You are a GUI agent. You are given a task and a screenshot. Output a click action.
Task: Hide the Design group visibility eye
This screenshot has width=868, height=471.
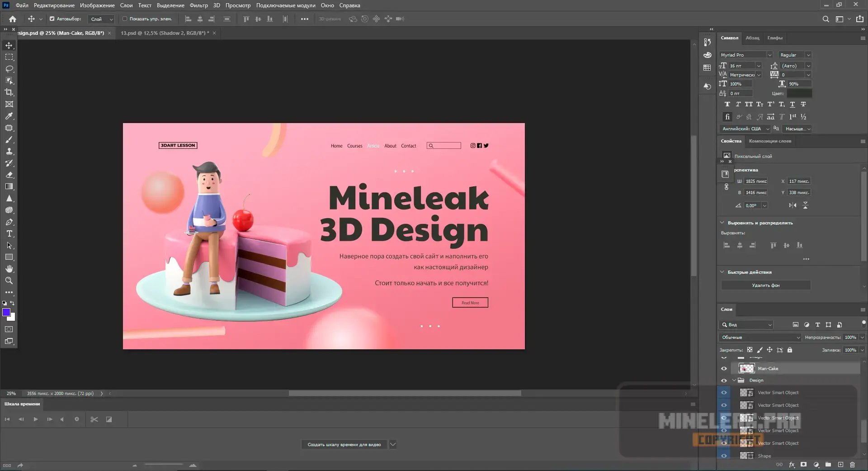pyautogui.click(x=724, y=381)
